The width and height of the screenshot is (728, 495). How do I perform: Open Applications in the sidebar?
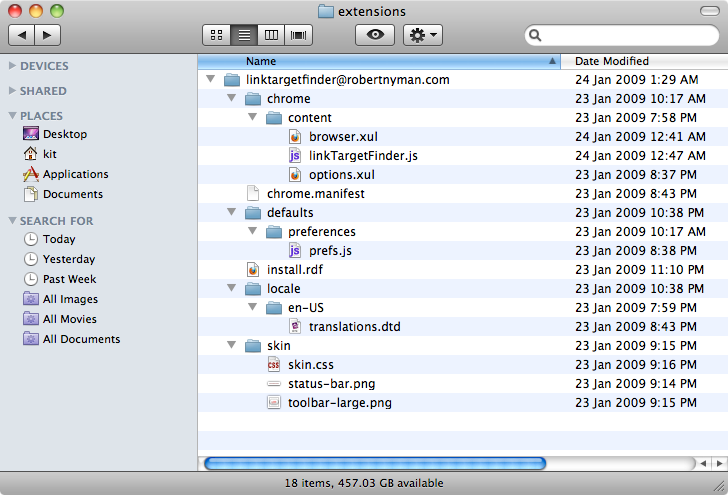coord(75,174)
